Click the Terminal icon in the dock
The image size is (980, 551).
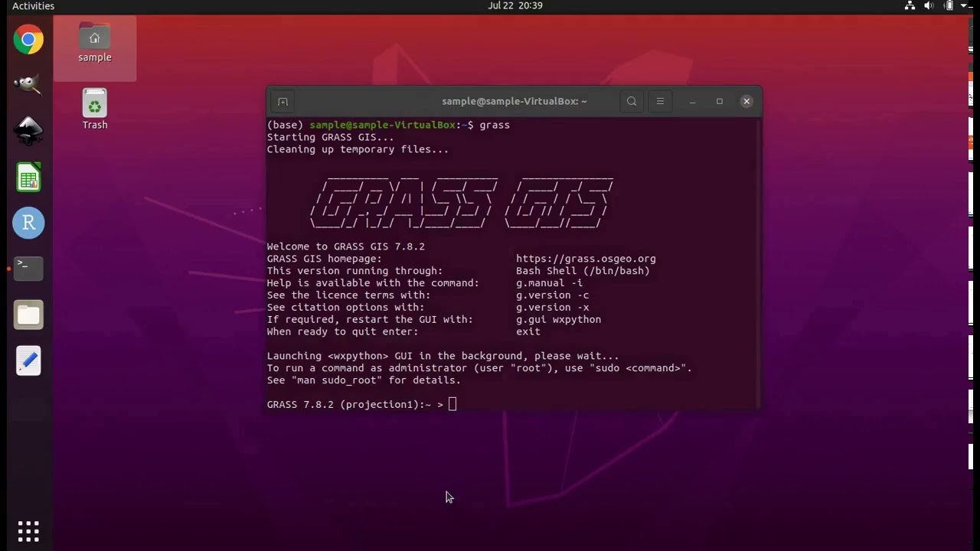[x=28, y=269]
